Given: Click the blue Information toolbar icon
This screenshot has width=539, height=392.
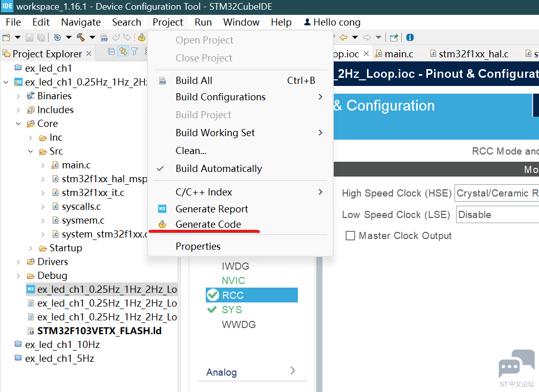Looking at the screenshot, I should coord(409,37).
